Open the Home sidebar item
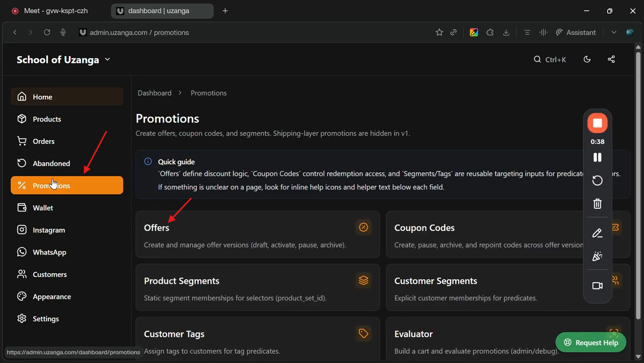644x363 pixels. tap(66, 97)
